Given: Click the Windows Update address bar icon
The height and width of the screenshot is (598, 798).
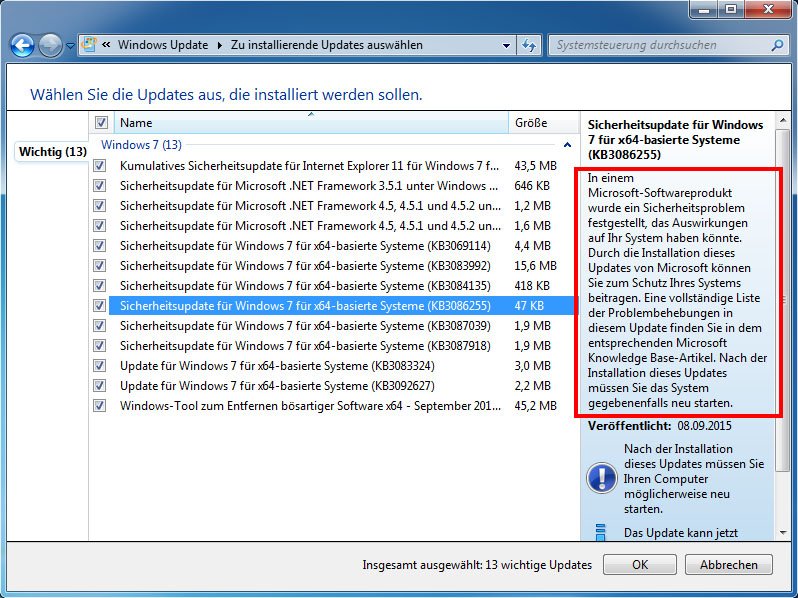Looking at the screenshot, I should [x=90, y=45].
